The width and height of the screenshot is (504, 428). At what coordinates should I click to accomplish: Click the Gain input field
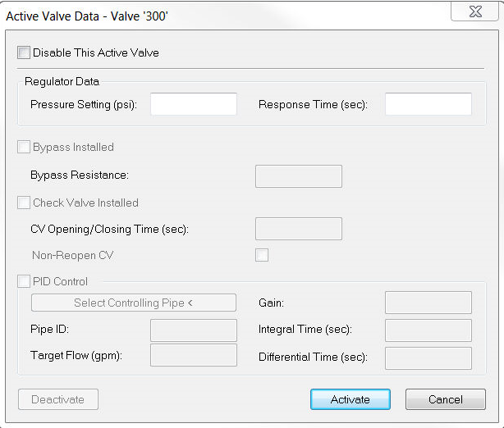click(428, 303)
